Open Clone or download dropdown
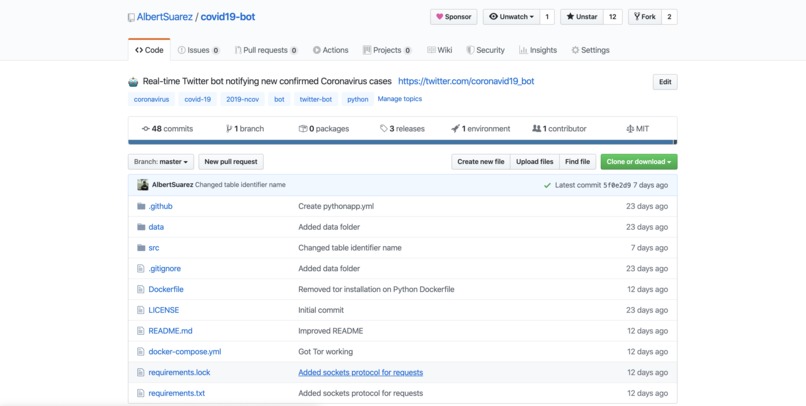 (x=639, y=161)
